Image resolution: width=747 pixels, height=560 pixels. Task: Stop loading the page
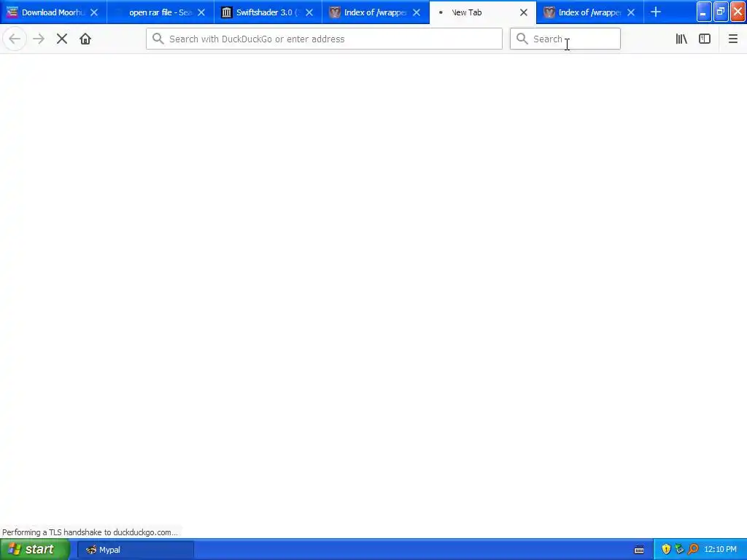tap(62, 39)
